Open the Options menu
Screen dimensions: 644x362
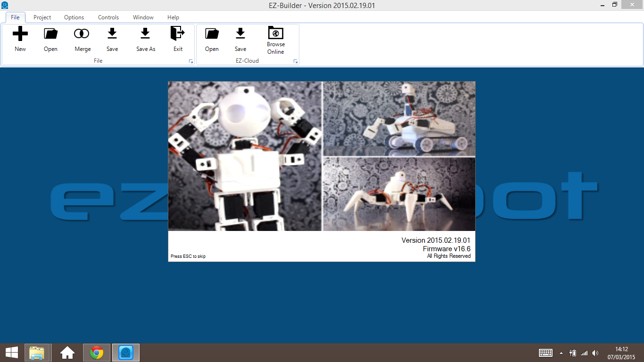(x=74, y=17)
